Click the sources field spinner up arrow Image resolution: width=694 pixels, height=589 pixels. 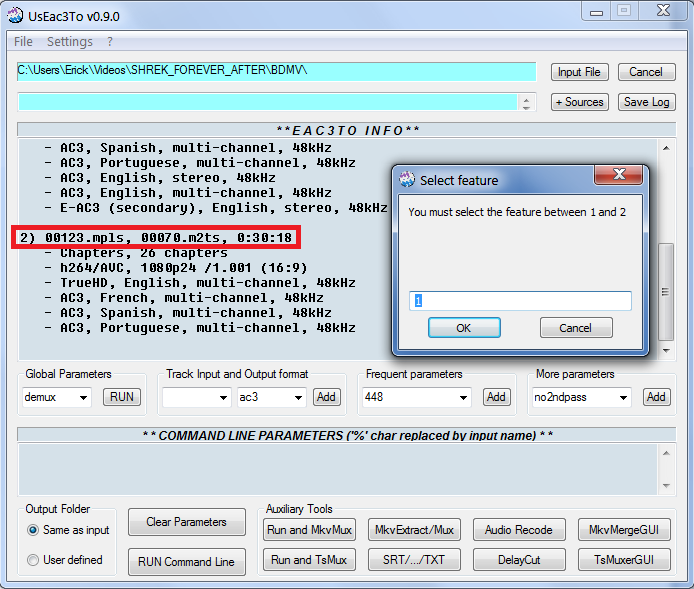[526, 100]
